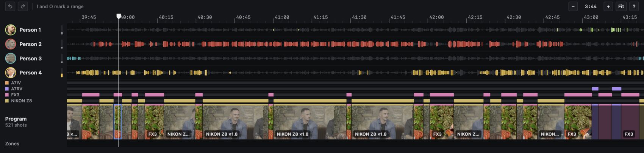This screenshot has width=644, height=153.
Task: Select the FX3 camera label
Action: point(15,95)
